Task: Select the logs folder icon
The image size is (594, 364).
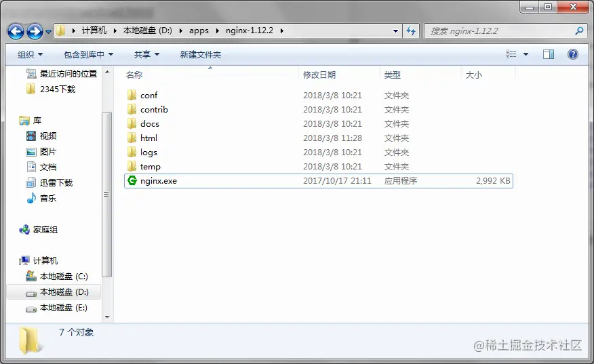Action: point(132,152)
